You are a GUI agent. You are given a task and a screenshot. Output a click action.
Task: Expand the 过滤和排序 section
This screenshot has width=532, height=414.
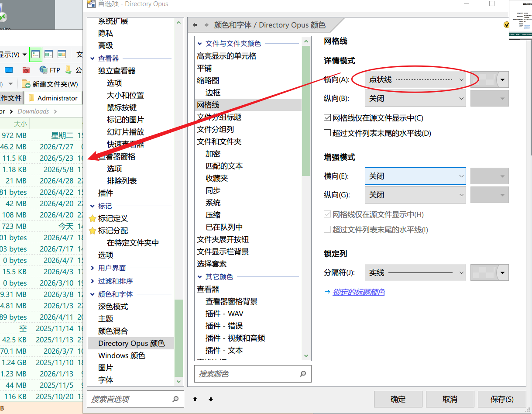click(x=93, y=281)
